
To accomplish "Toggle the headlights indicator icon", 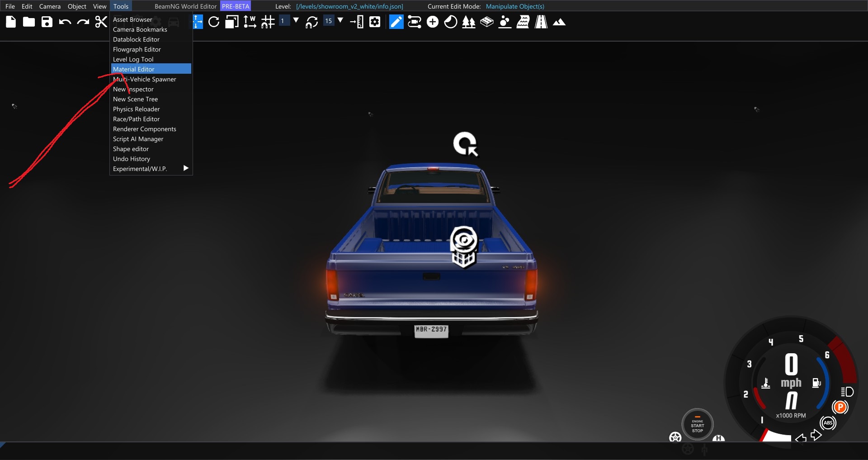I will (x=847, y=392).
